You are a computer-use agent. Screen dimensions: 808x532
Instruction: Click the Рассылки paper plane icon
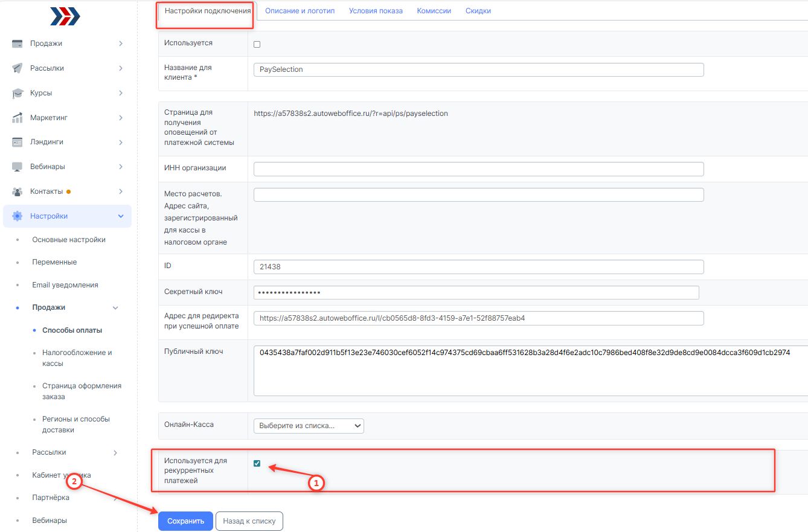[x=18, y=68]
